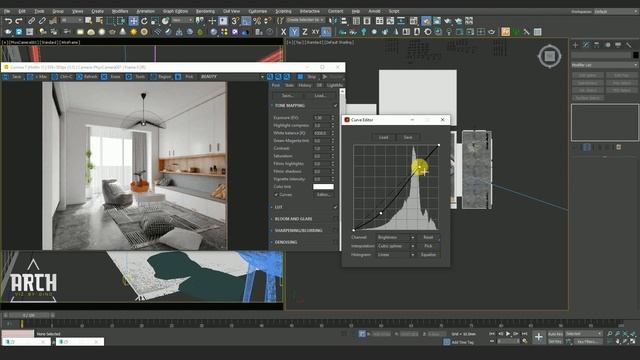Screen dimensions: 640x360
Task: Open the Workspaces Default dropdown
Action: (x=616, y=11)
